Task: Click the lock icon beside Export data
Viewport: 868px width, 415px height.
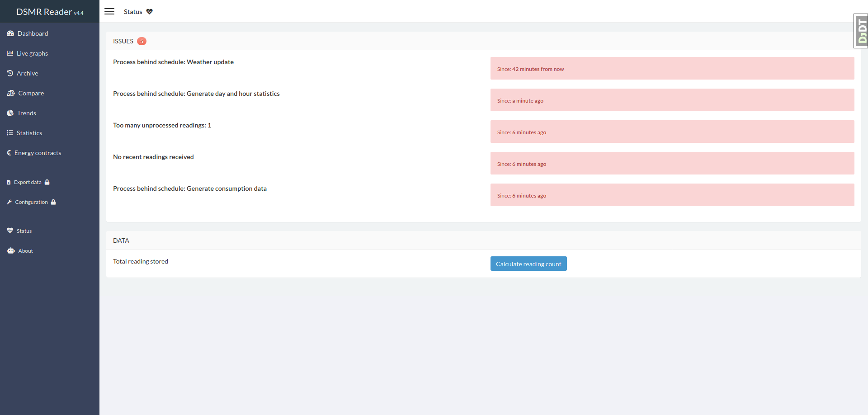Action: pos(47,182)
